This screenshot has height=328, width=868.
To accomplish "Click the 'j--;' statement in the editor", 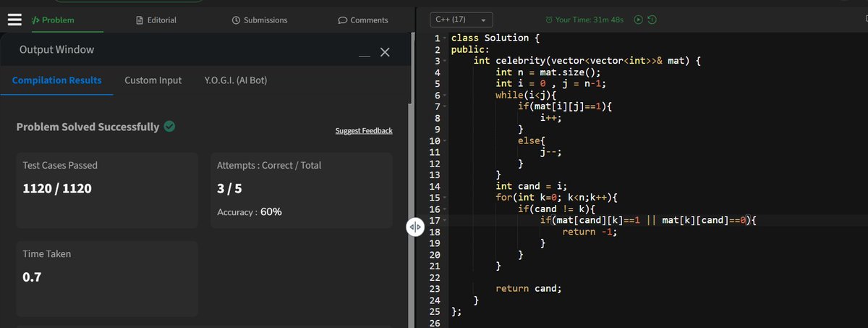I will (551, 152).
